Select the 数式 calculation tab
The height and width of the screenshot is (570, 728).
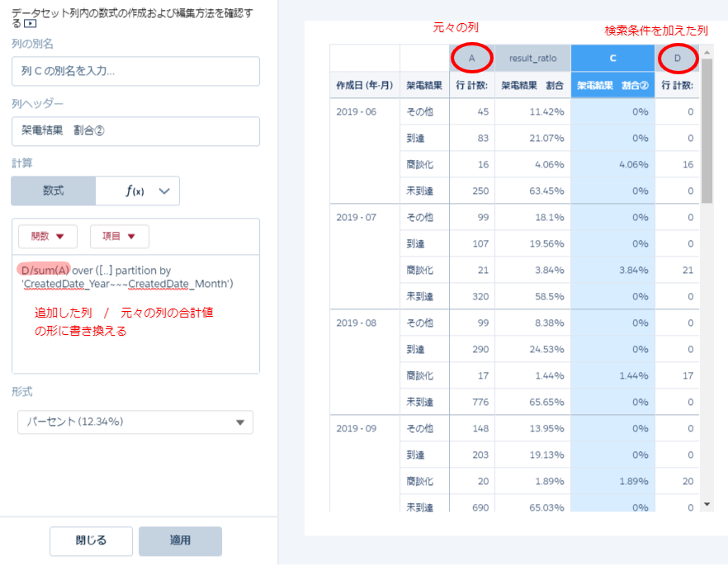click(54, 191)
